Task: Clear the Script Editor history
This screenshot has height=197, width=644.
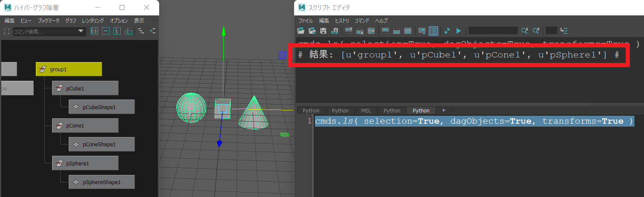Action: point(349,30)
